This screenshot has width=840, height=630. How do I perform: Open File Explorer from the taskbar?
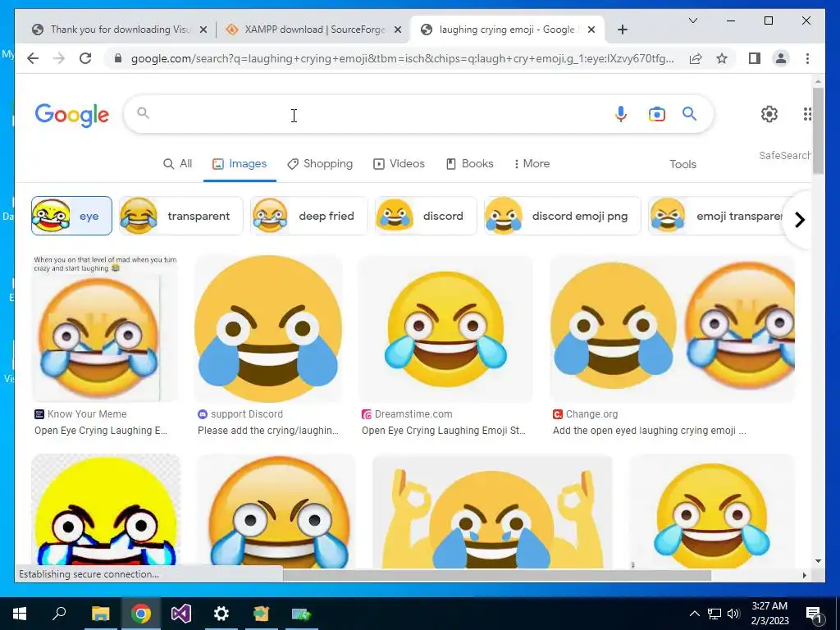[100, 614]
